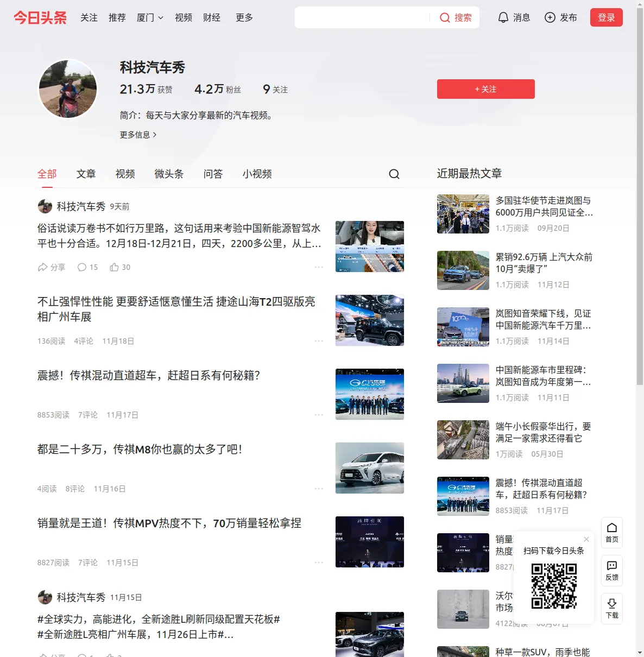Screen dimensions: 644x657
Task: Open 反馈 feedback in floating sidebar
Action: [x=612, y=571]
